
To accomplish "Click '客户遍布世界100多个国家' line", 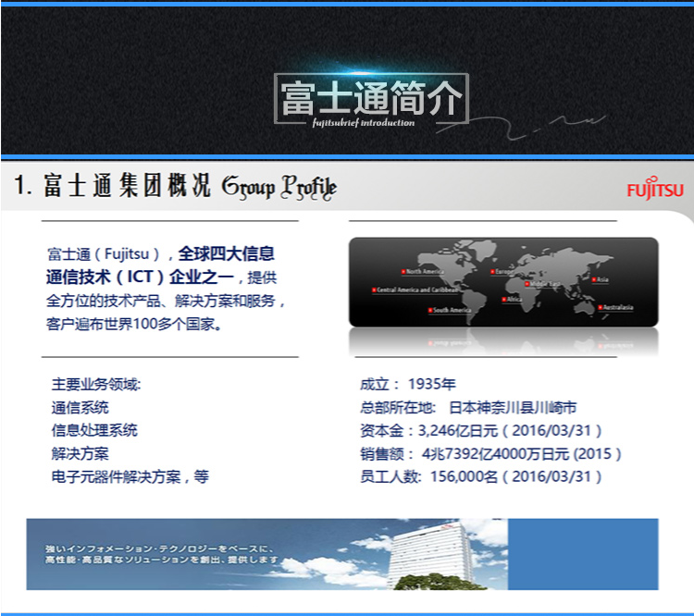I will 133,324.
